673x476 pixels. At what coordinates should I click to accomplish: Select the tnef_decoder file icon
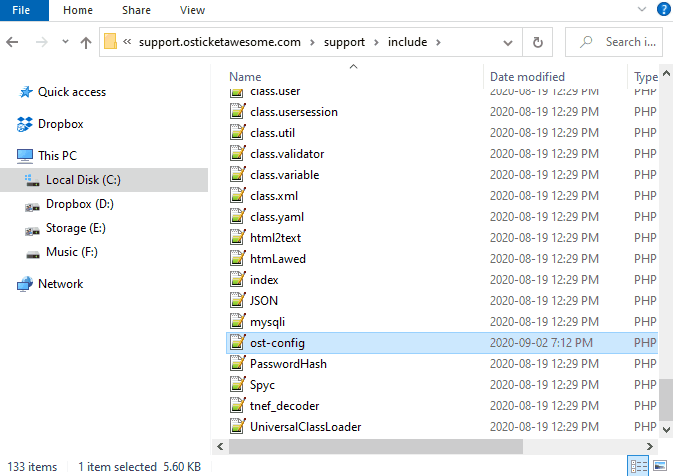click(237, 406)
